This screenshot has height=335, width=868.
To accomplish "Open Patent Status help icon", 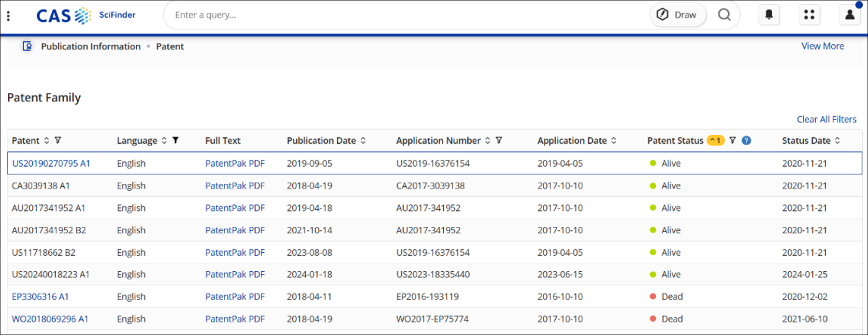I will (746, 140).
